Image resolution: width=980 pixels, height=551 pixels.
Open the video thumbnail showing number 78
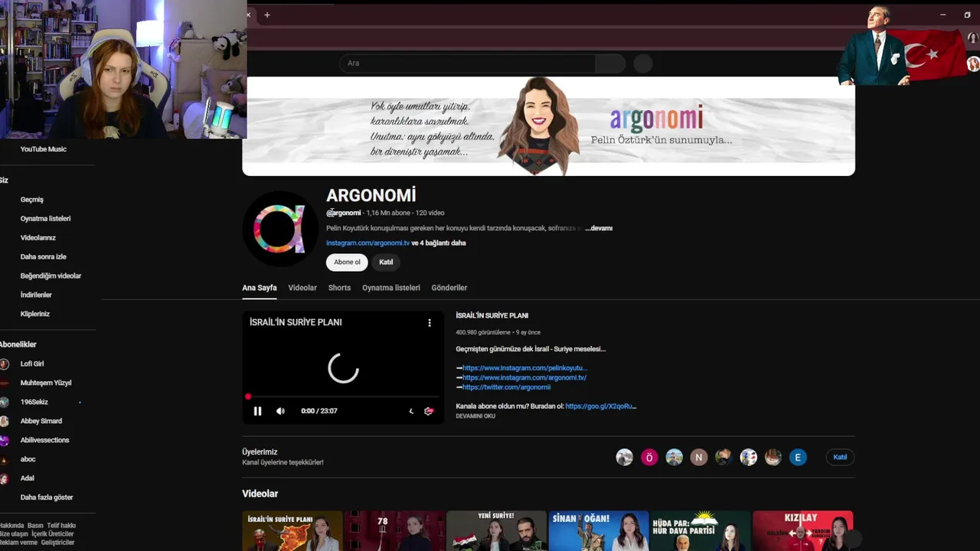click(x=394, y=531)
